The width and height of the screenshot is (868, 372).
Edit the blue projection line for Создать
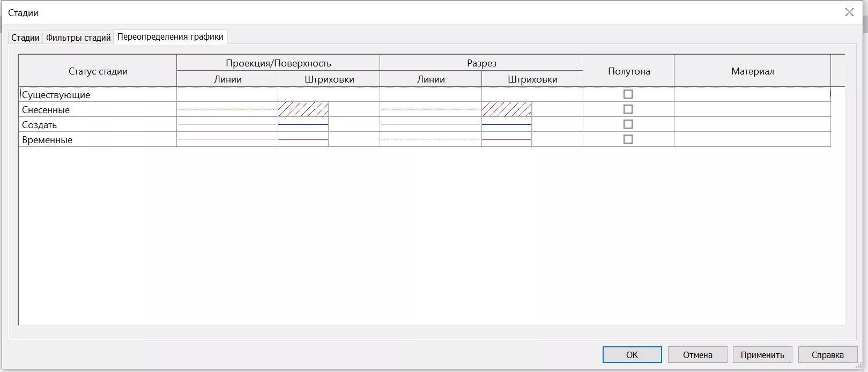227,124
